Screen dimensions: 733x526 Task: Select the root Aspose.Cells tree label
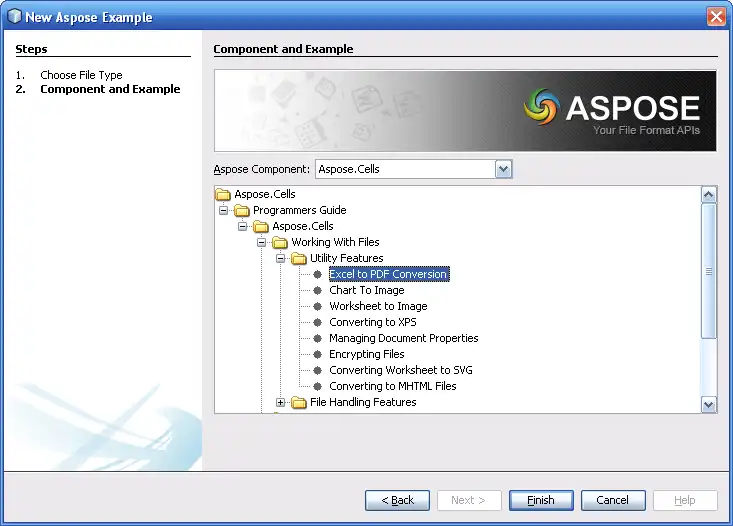click(x=265, y=194)
